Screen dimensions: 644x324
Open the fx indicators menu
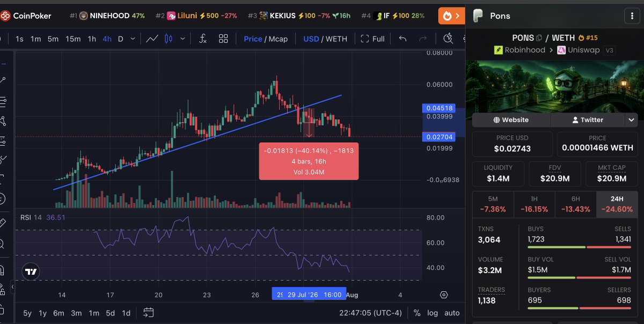pos(203,39)
